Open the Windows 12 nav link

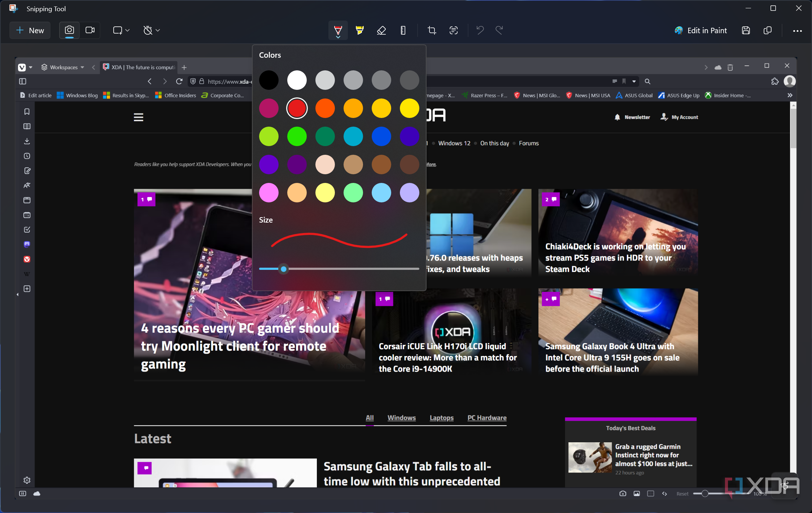[454, 143]
